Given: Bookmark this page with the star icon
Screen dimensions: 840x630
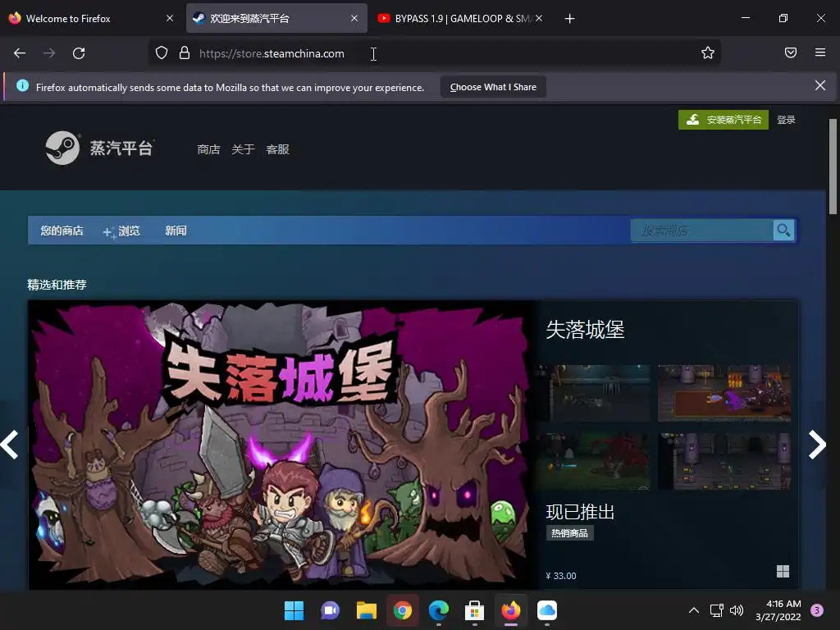Looking at the screenshot, I should coord(708,53).
